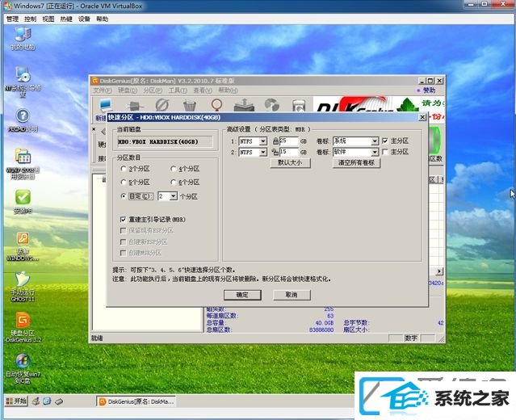Open the 软件 volume label dropdown
This screenshot has height=420, width=516.
coord(375,153)
